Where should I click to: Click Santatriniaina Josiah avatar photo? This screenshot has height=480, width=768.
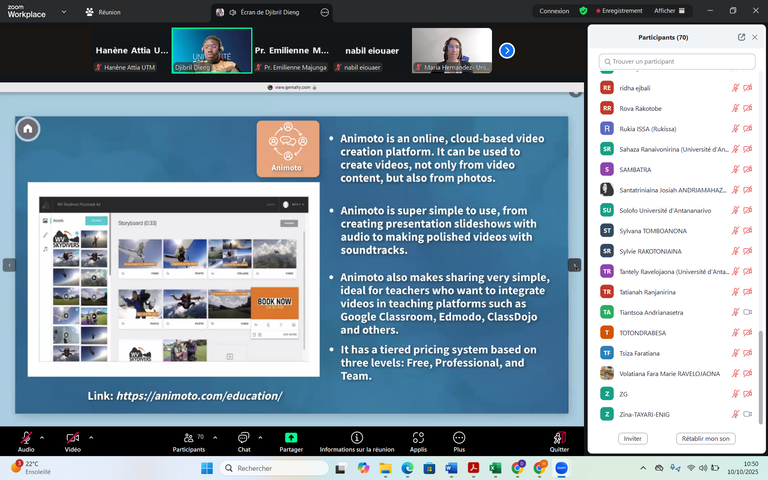(x=607, y=190)
